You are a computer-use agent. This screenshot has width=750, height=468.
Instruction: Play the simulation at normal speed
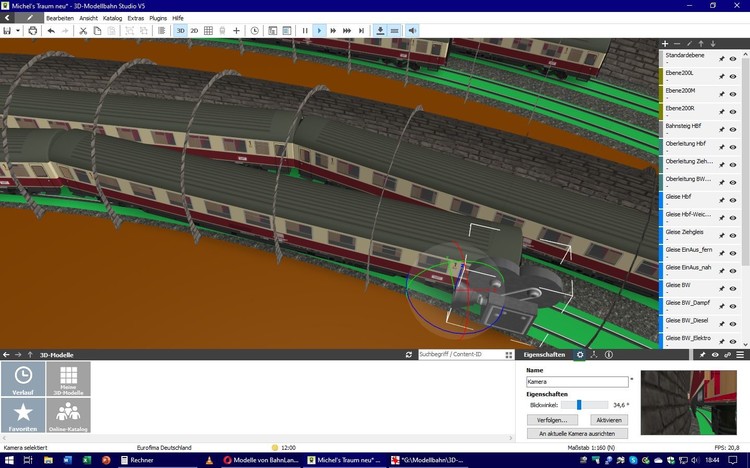pyautogui.click(x=319, y=31)
